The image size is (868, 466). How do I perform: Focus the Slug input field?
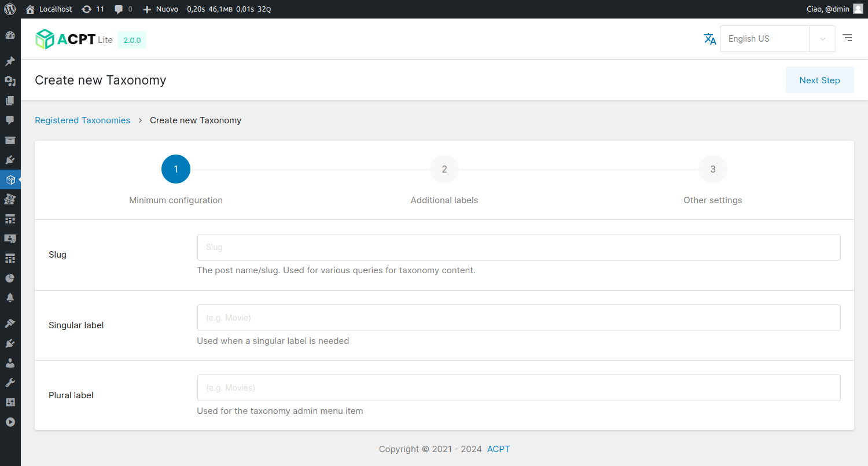pyautogui.click(x=518, y=247)
